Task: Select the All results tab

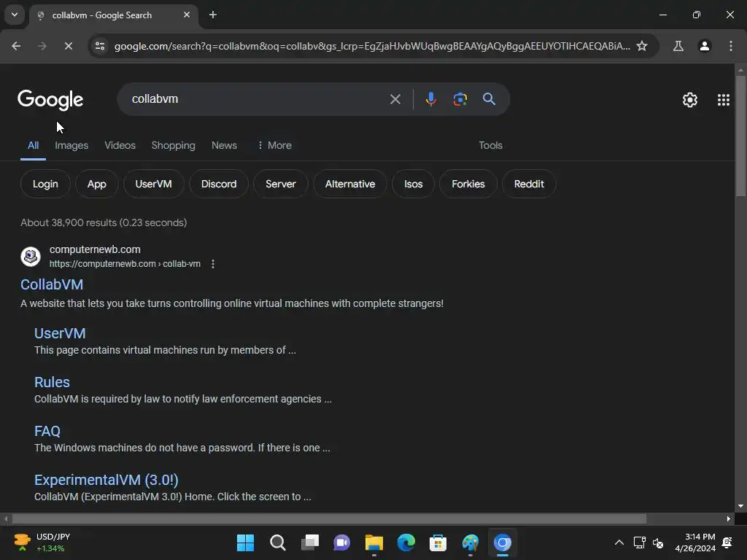Action: [x=33, y=145]
